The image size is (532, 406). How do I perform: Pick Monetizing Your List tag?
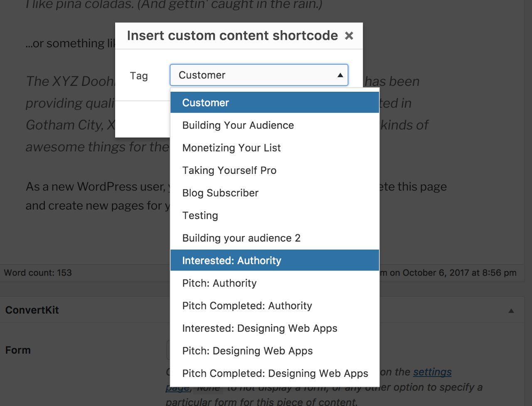(275, 148)
